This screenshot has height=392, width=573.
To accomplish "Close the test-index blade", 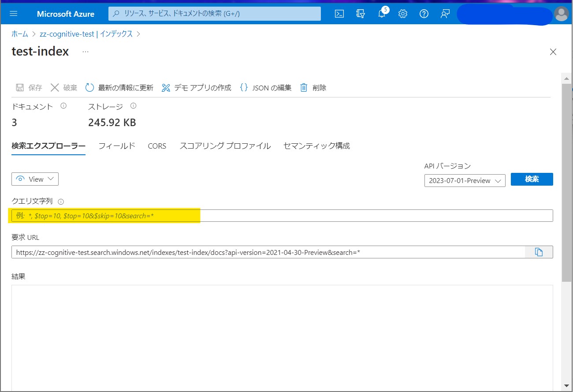I will pyautogui.click(x=553, y=52).
